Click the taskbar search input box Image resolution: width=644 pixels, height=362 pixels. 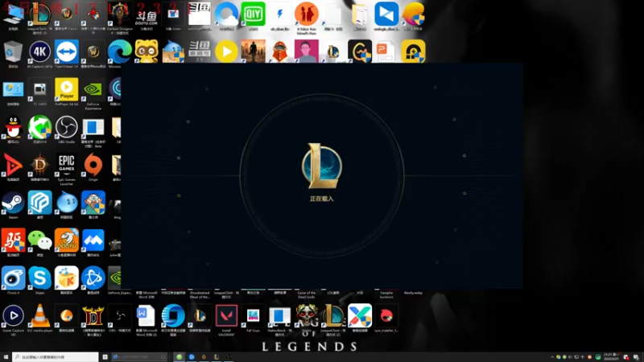pos(55,357)
